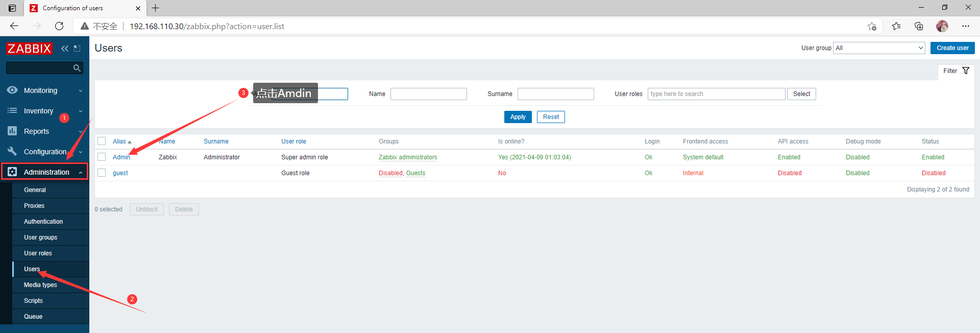Open Media types page
Viewport: 980px width, 333px height.
pos(40,285)
